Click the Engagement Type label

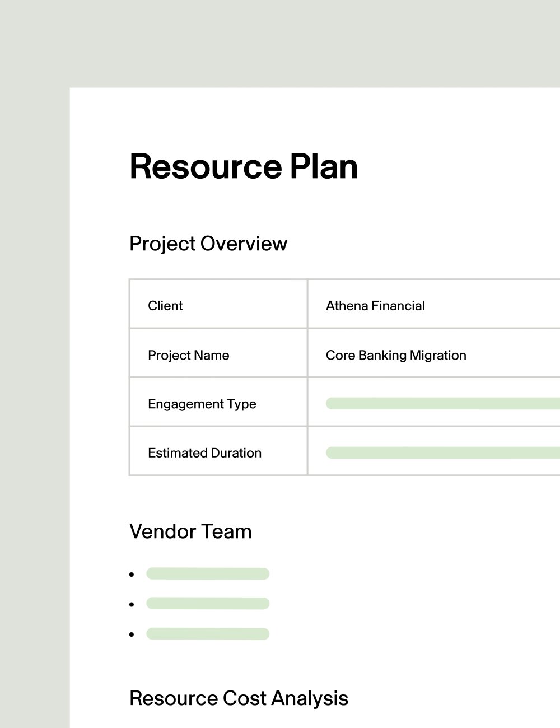[202, 404]
